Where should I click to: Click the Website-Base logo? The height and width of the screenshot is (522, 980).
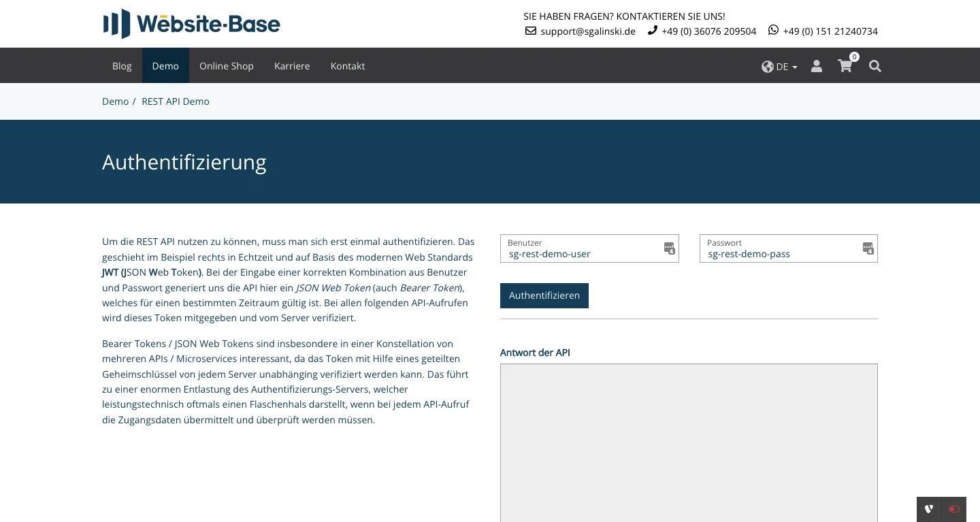point(191,24)
